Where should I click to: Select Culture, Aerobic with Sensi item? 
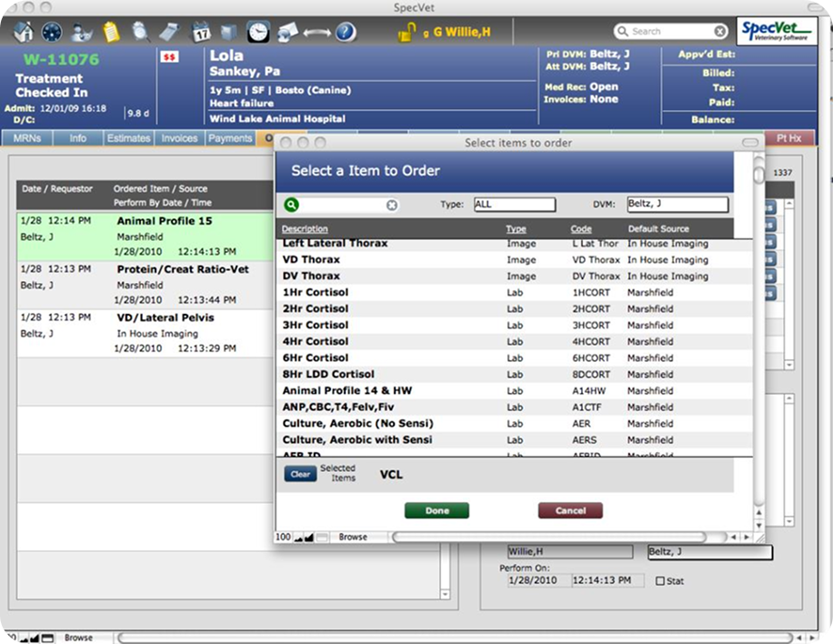pyautogui.click(x=514, y=440)
